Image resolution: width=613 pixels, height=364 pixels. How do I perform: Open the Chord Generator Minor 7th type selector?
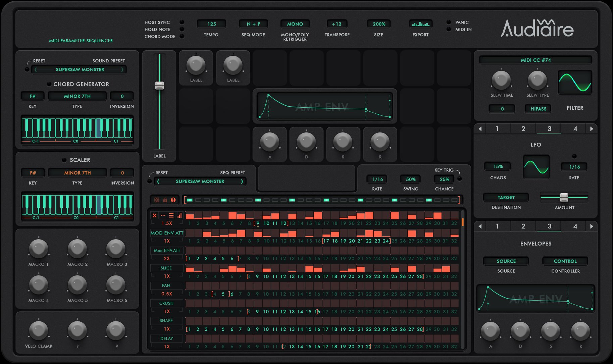77,96
